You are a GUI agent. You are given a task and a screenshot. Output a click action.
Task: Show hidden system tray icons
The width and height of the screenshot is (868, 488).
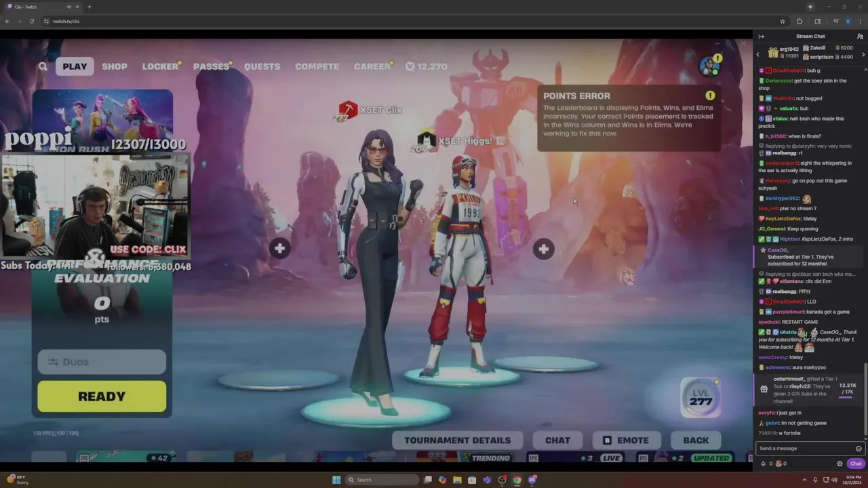pos(805,480)
